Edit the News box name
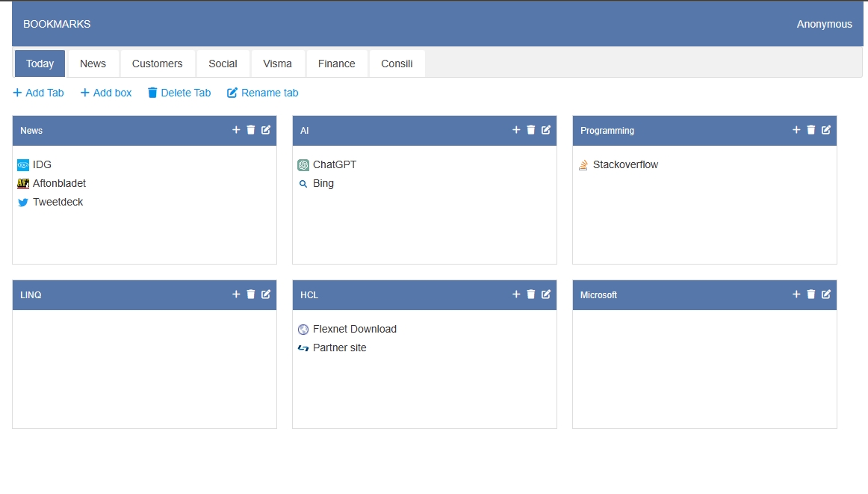The width and height of the screenshot is (868, 494). pyautogui.click(x=266, y=129)
